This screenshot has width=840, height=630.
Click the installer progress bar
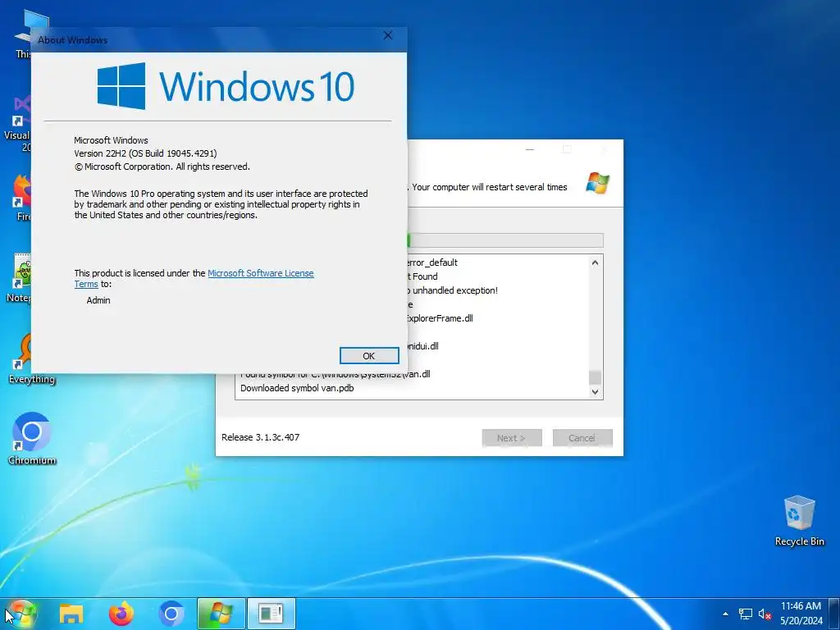point(505,240)
